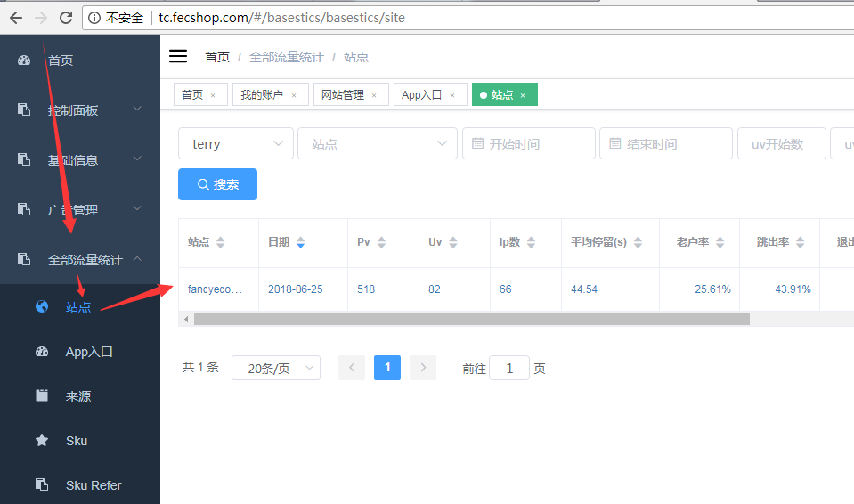Expand the 控制面板 sidebar menu

pyautogui.click(x=138, y=109)
